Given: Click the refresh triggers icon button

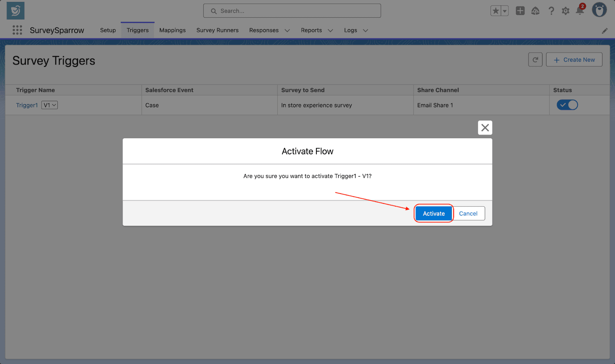Looking at the screenshot, I should 535,60.
